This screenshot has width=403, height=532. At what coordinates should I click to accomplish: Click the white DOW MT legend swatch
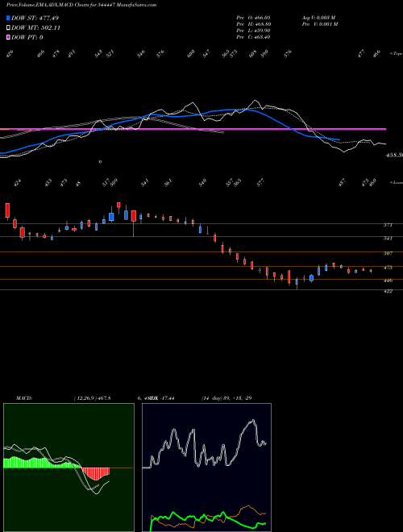click(8, 28)
